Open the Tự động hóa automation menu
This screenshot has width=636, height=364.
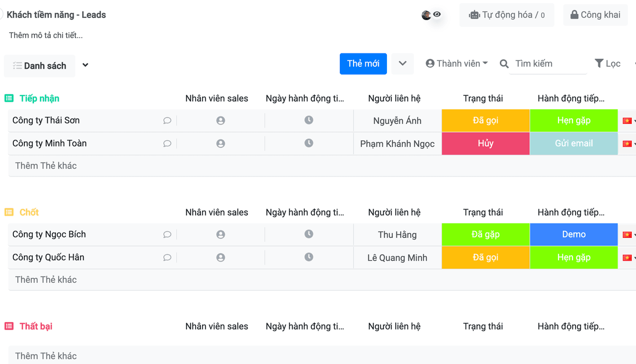pyautogui.click(x=506, y=15)
